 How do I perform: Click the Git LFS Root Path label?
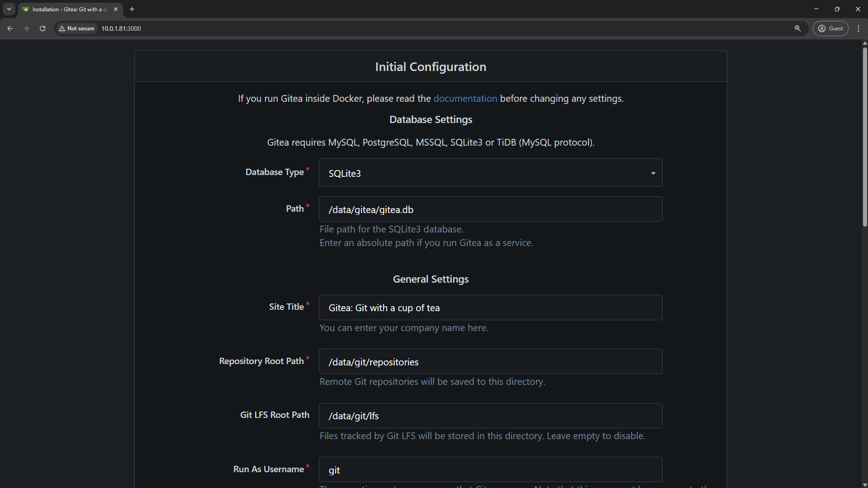tap(275, 415)
